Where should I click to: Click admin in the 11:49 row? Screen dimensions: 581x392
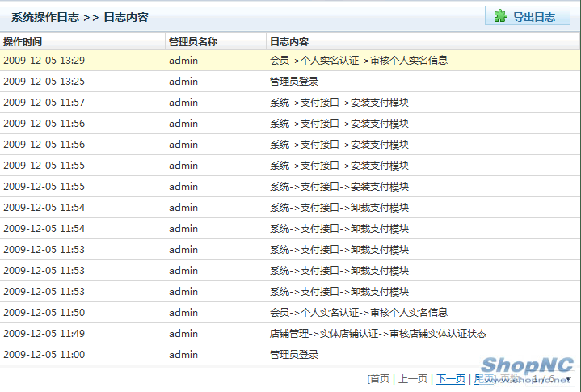[x=183, y=334]
